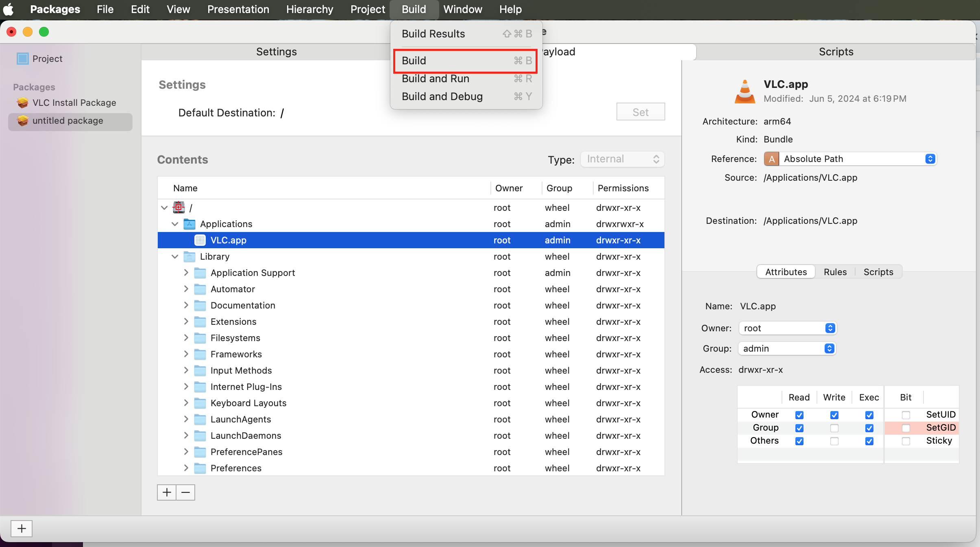The image size is (980, 547).
Task: Click the Owner column header
Action: coord(516,188)
